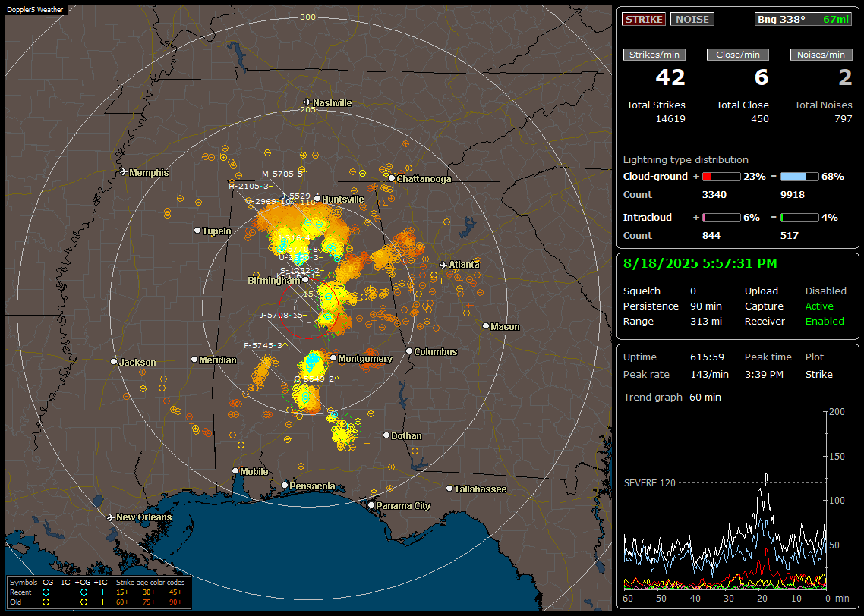The height and width of the screenshot is (616, 864).
Task: Select the Close/min label box
Action: tap(738, 55)
